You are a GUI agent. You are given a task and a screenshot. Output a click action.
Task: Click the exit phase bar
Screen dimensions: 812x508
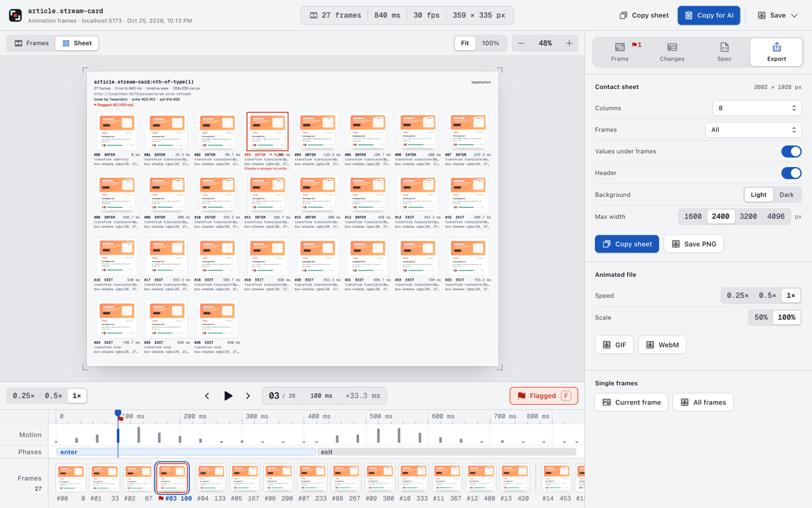pos(446,452)
